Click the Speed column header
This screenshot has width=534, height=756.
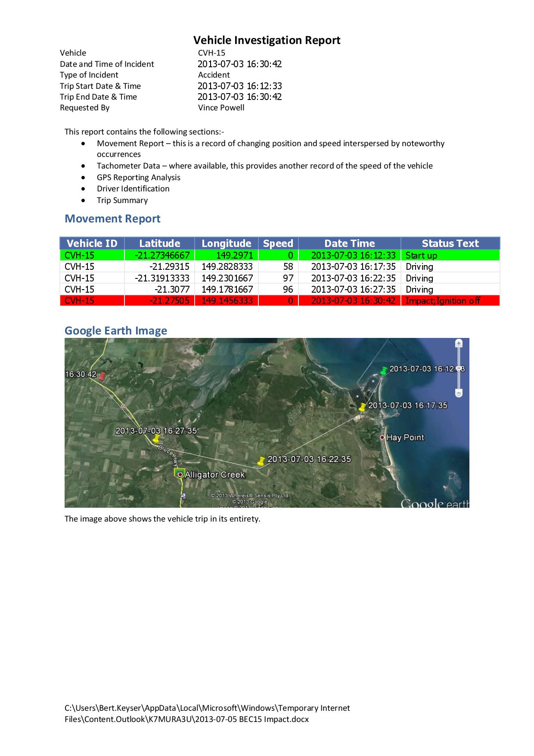278,243
